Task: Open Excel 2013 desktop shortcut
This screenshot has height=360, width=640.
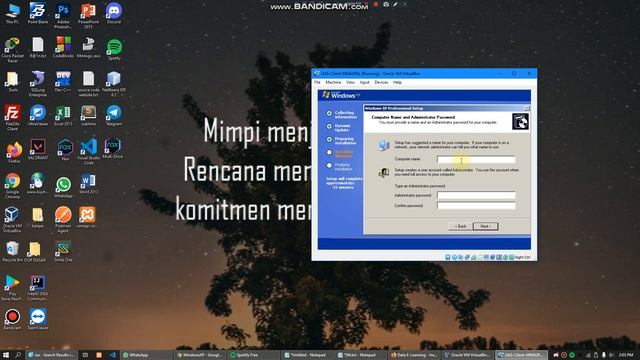Action: 63,116
